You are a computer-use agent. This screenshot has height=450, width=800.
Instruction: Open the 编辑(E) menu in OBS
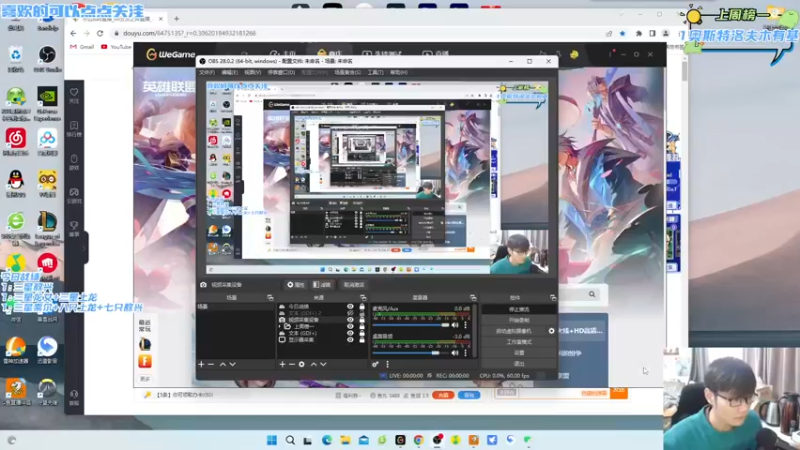coord(230,72)
